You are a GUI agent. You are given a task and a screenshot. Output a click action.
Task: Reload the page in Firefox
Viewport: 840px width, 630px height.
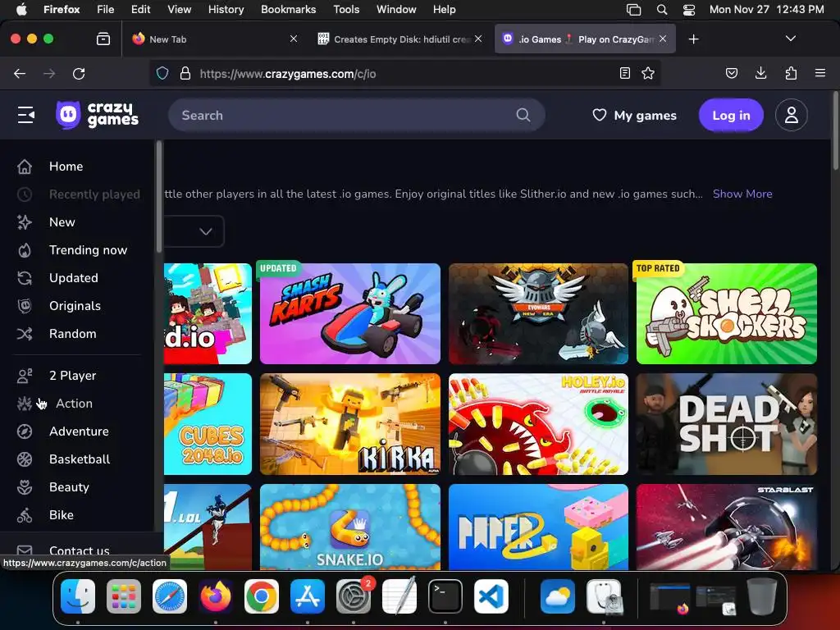(79, 73)
